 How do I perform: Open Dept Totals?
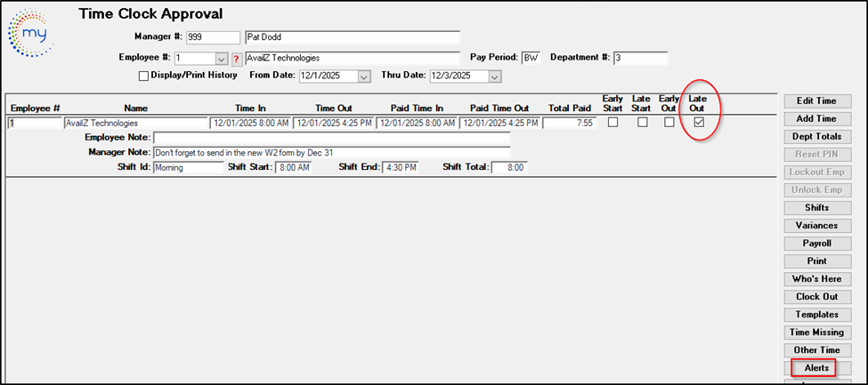[816, 137]
